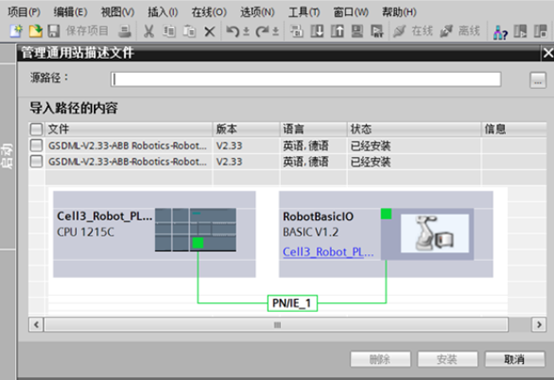
Task: Sort by the 语言 column header
Action: pos(313,129)
